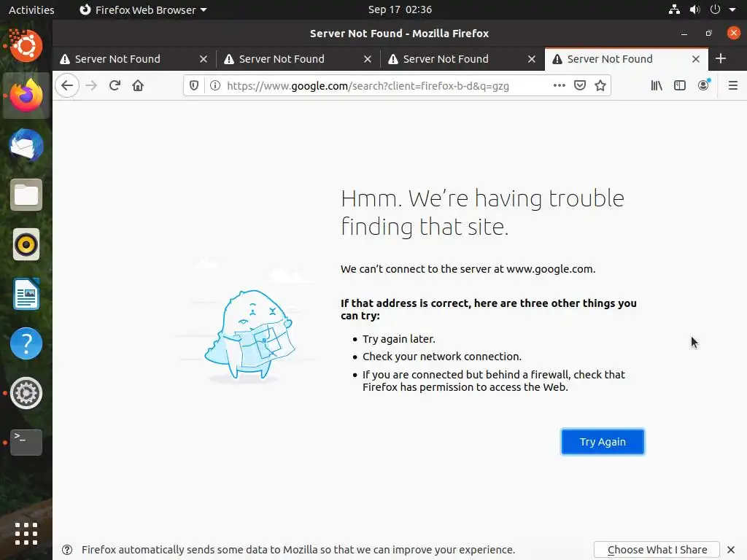
Task: Open the Help application
Action: tap(26, 344)
